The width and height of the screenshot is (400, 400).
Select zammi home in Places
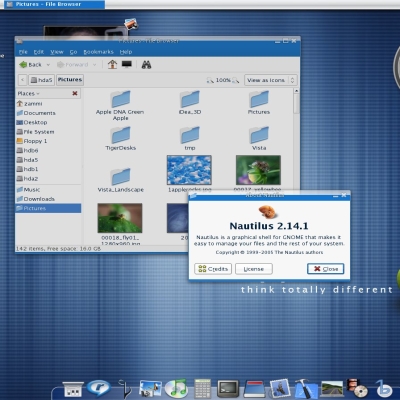click(48, 104)
